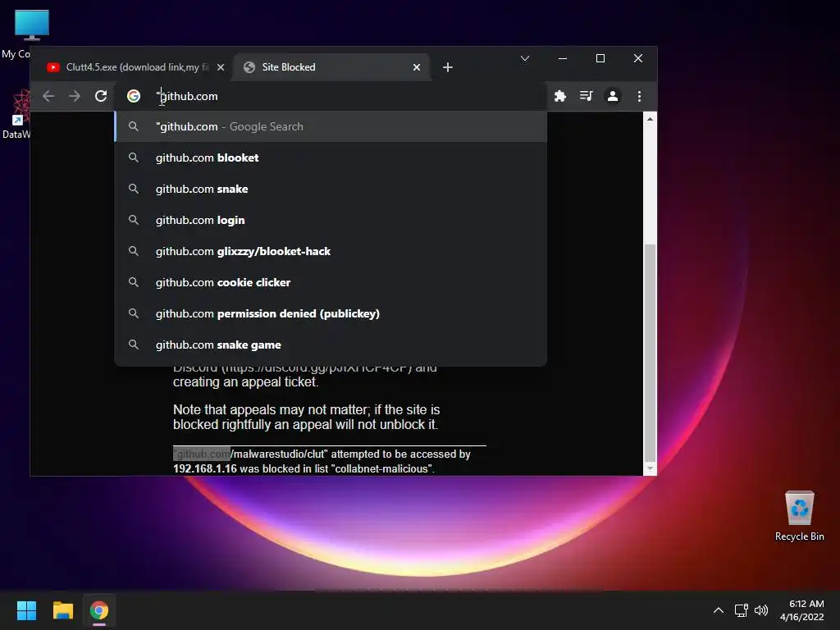Screen dimensions: 840x630
Task: Minimize the Chrome window
Action: 563,58
